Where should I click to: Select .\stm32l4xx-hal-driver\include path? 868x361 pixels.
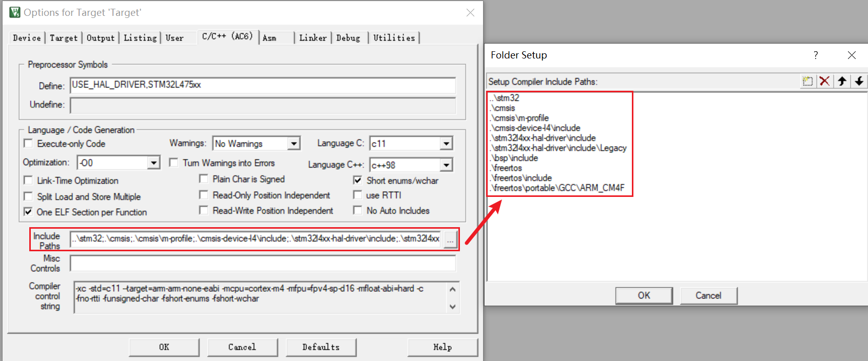pyautogui.click(x=543, y=138)
